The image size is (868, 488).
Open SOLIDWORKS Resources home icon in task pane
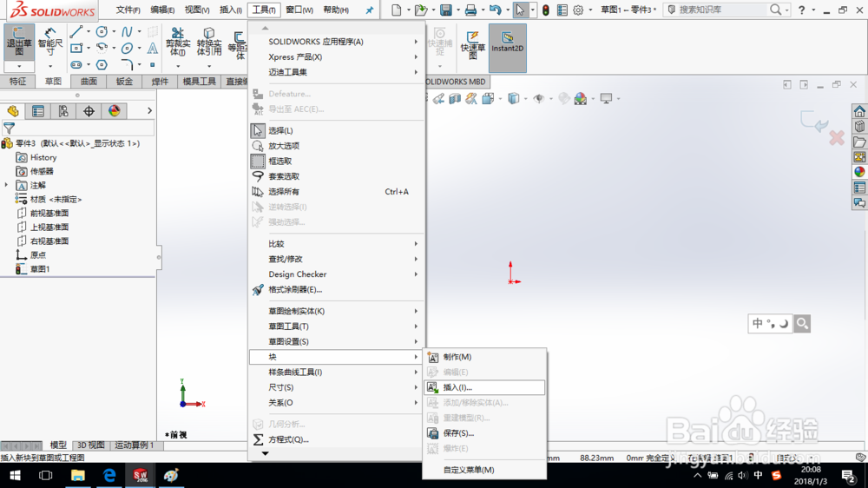point(859,111)
